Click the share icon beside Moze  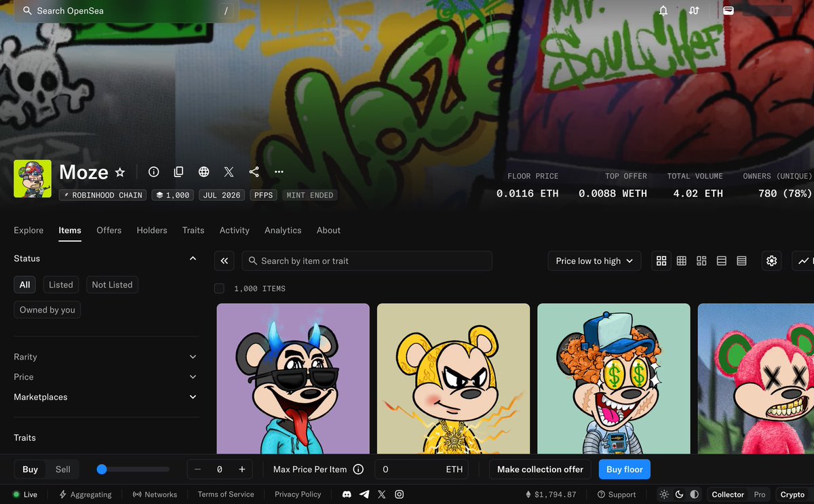[254, 172]
